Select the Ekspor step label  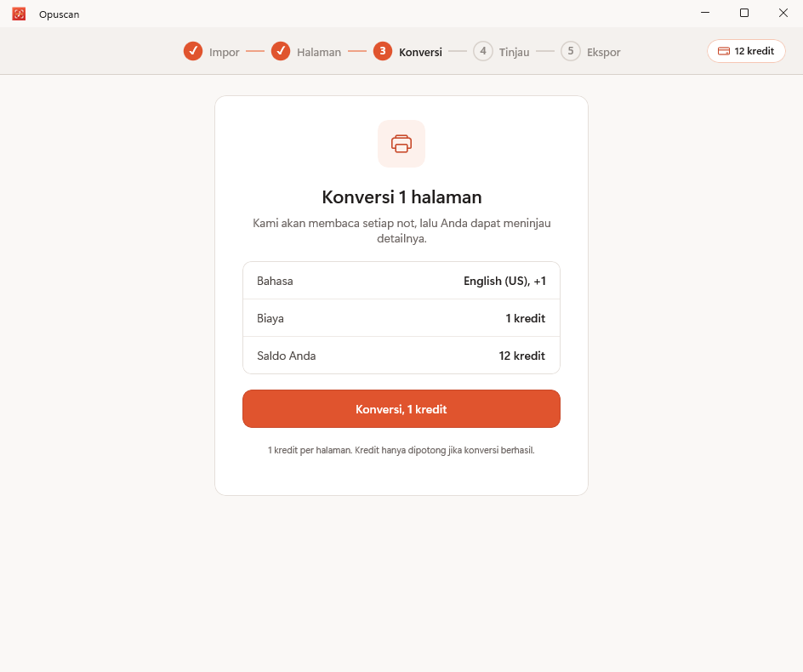coord(604,52)
